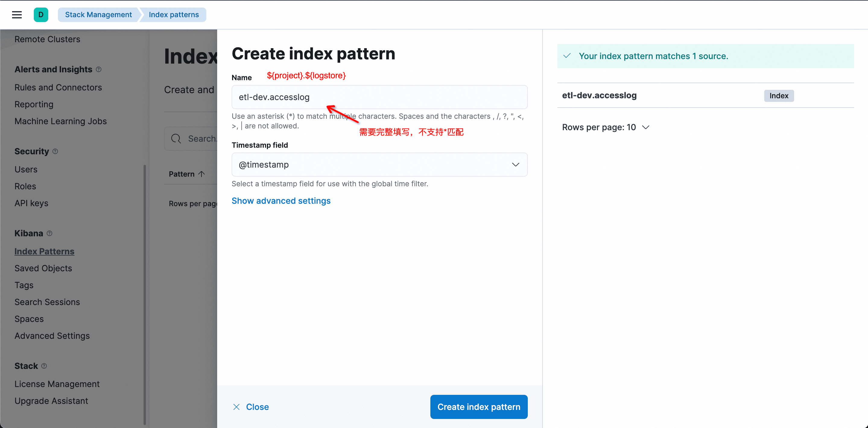
Task: Click help icon next to Kibana heading
Action: coord(49,233)
